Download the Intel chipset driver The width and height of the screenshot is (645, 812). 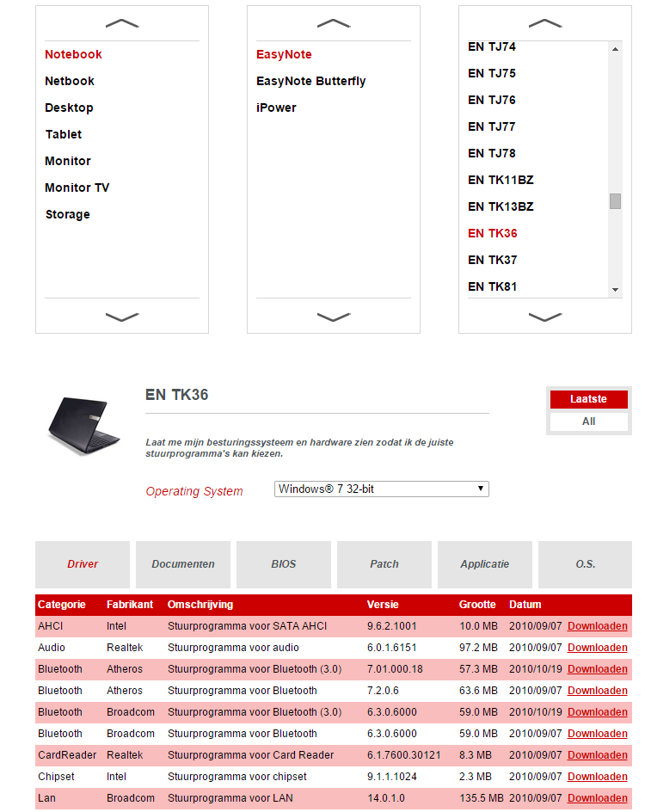pos(598,777)
